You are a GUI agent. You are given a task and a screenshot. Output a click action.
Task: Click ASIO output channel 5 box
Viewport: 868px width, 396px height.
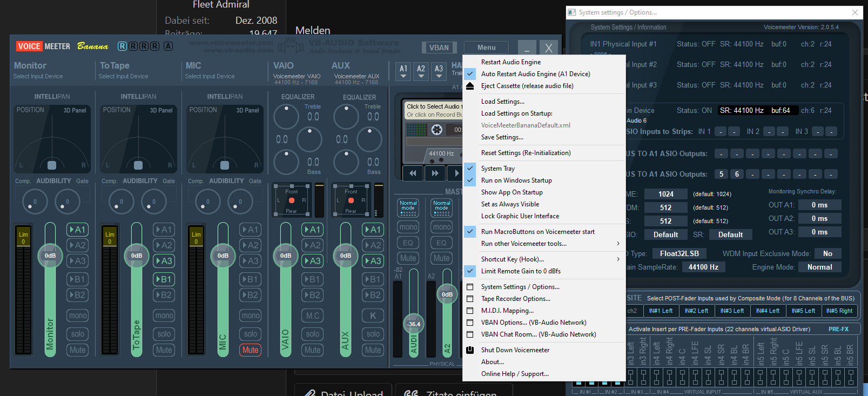pyautogui.click(x=721, y=174)
